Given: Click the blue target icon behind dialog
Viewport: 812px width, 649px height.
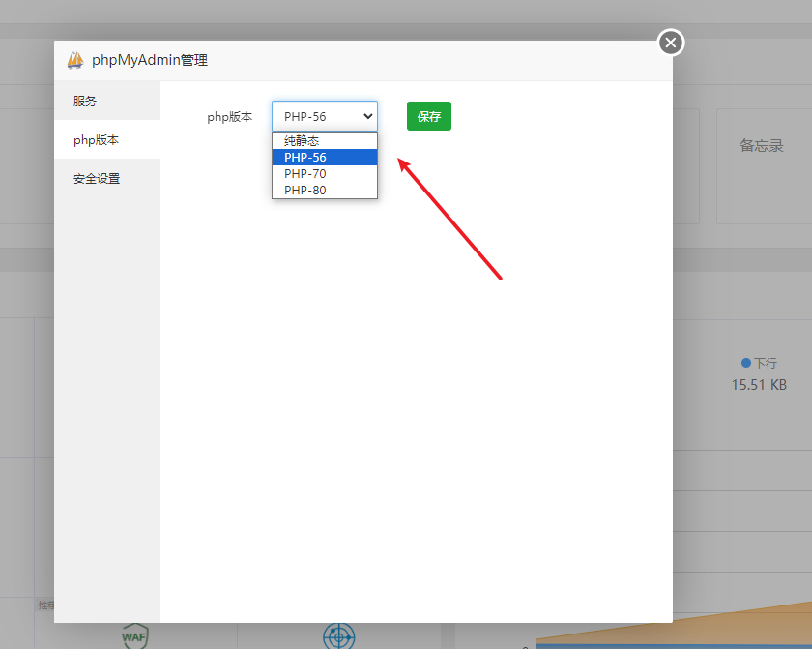Looking at the screenshot, I should tap(338, 636).
